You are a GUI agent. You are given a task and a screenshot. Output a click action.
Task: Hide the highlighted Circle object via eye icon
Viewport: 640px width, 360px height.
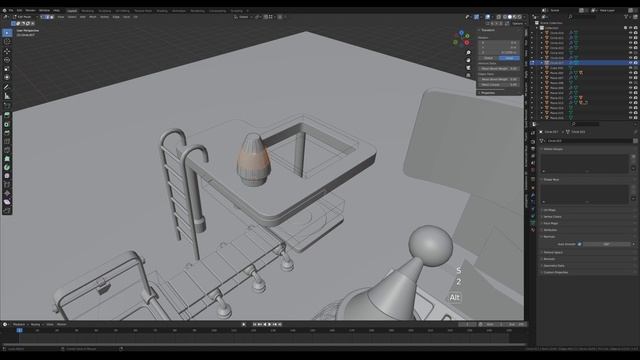(x=631, y=63)
